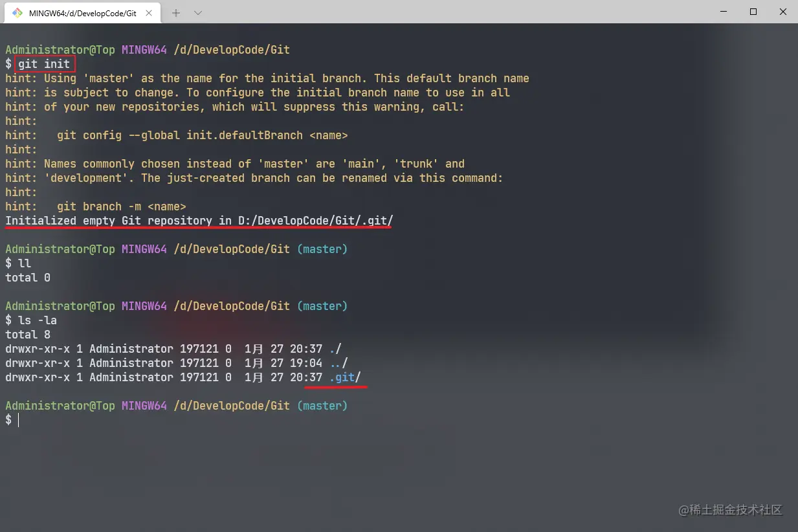Open the new tab profile dropdown
This screenshot has width=798, height=532.
click(x=198, y=12)
